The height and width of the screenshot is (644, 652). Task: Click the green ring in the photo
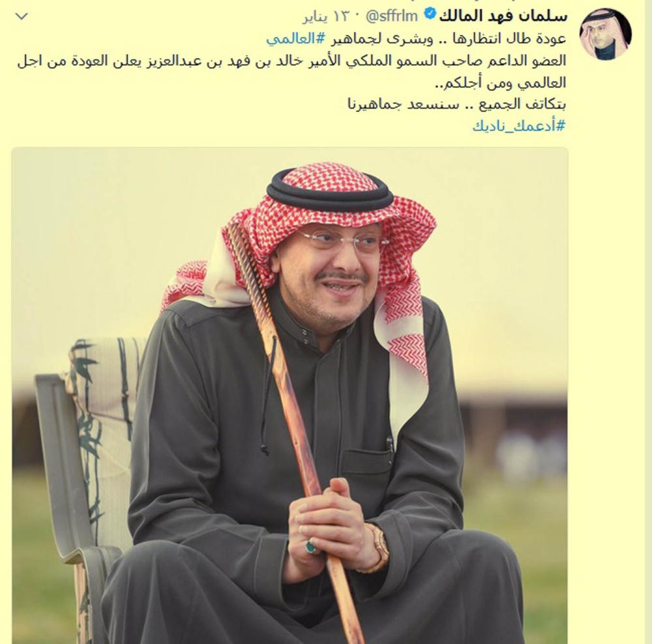coord(310,546)
